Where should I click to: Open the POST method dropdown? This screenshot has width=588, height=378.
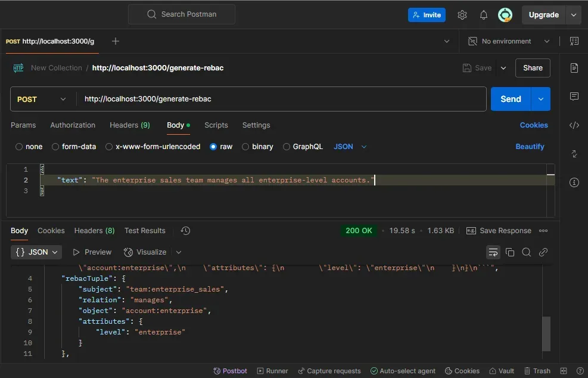coord(42,99)
